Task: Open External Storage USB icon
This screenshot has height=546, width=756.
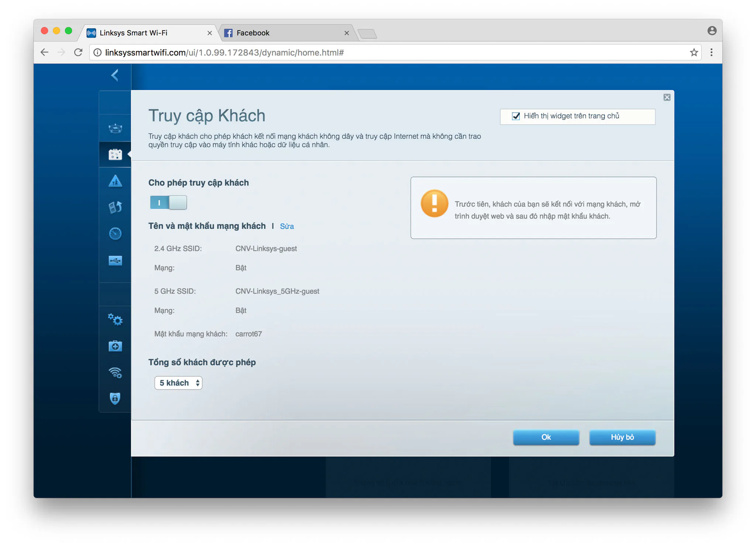Action: (115, 260)
